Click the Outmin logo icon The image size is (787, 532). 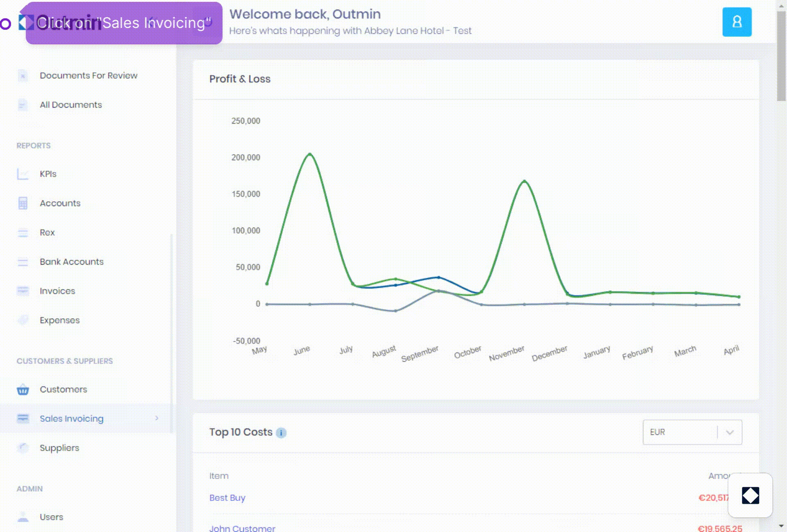point(25,23)
